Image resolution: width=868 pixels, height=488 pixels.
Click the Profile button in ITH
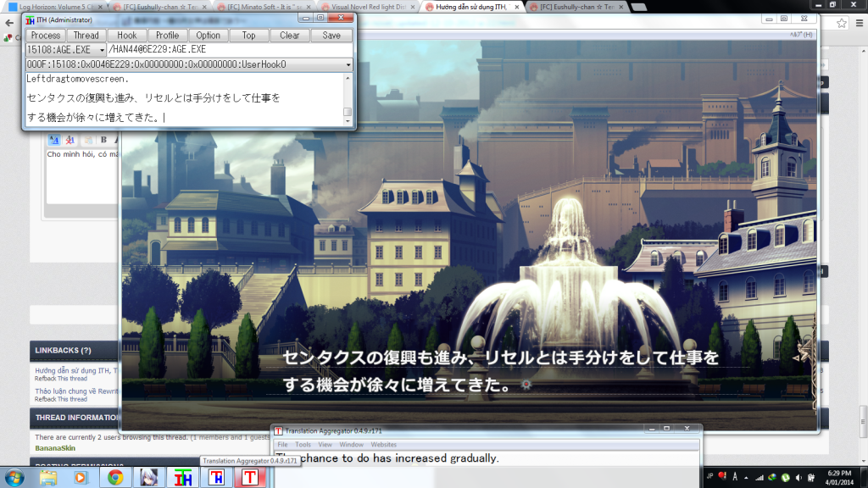coord(167,35)
